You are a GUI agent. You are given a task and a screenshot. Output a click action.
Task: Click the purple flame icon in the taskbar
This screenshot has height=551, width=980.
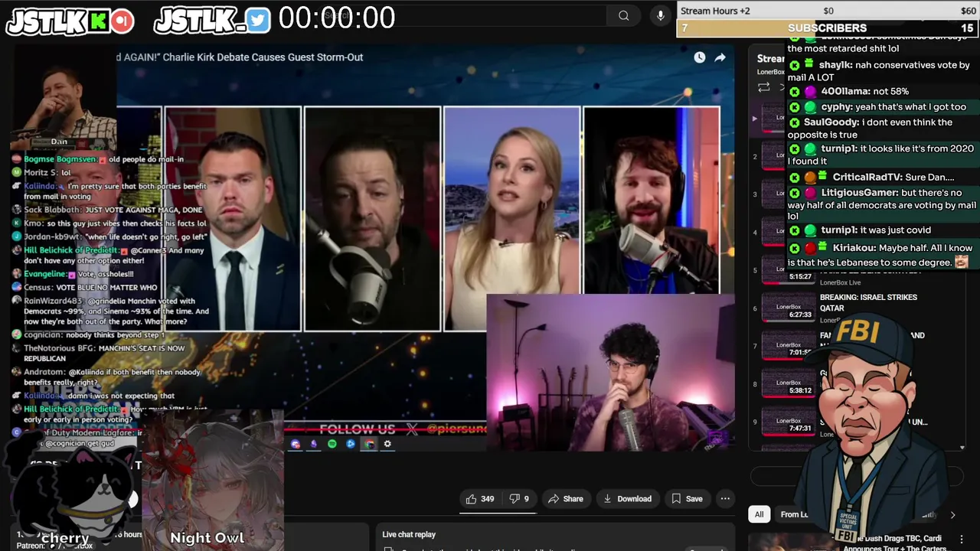314,444
